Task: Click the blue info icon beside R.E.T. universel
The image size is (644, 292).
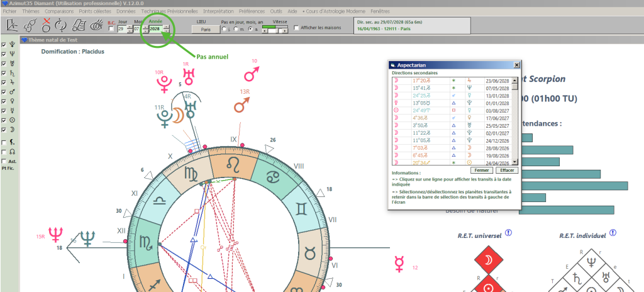Action: coord(509,233)
